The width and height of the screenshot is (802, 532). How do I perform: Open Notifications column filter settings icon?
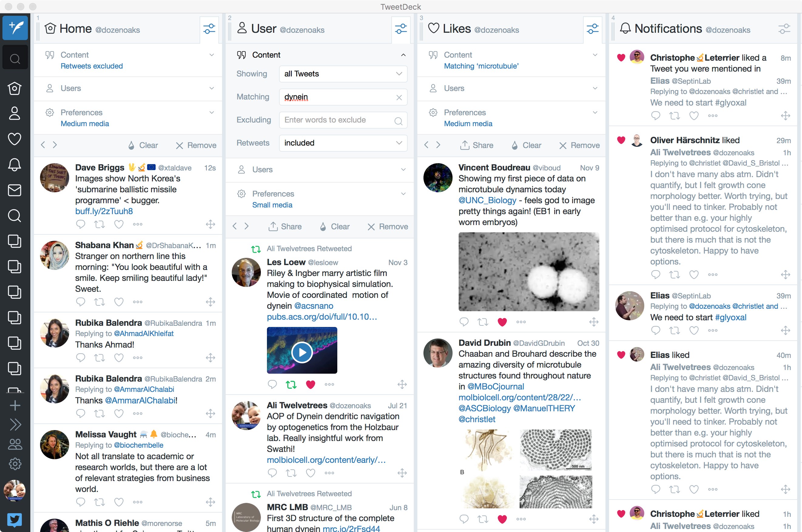point(784,29)
